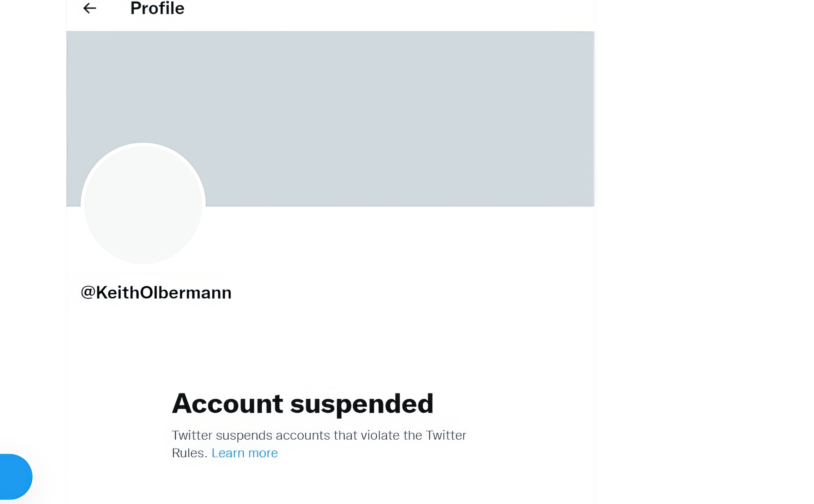View the suspended account's header photo
Screen dimensions: 814x504
tap(330, 119)
